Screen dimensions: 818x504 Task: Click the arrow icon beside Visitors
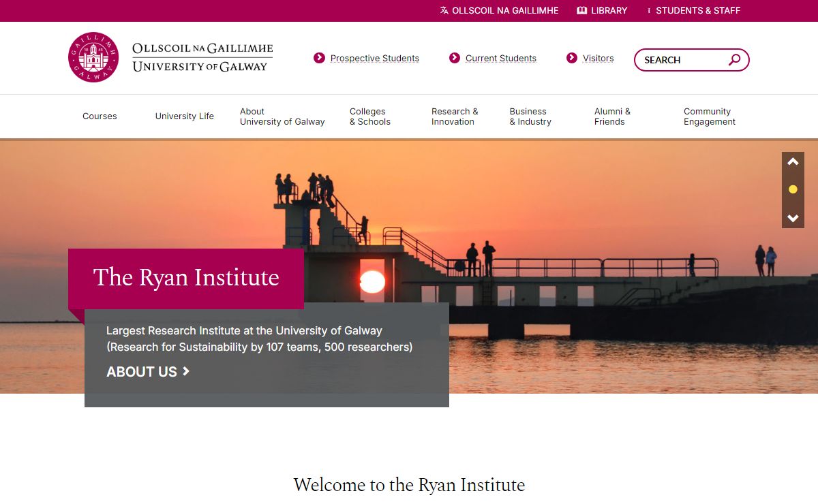pyautogui.click(x=572, y=58)
